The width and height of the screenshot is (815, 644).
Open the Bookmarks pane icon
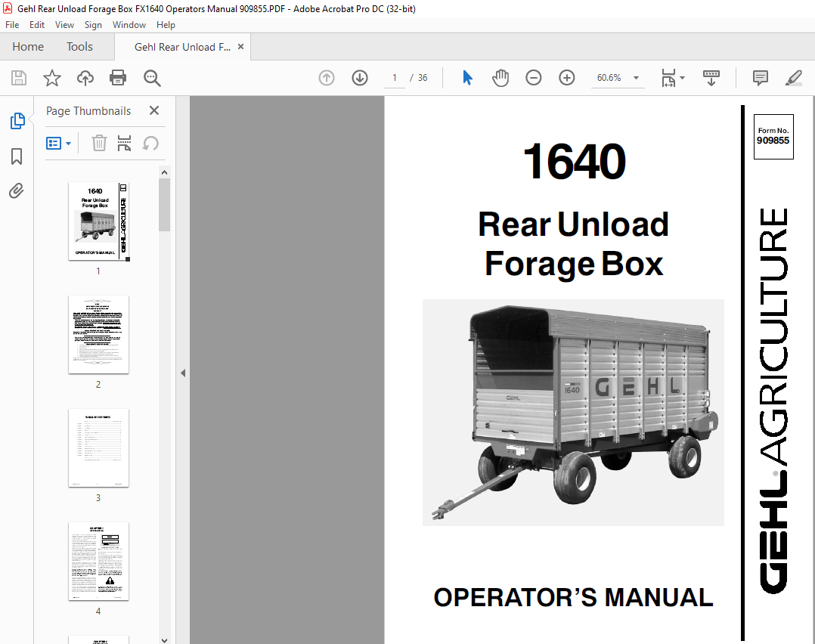pyautogui.click(x=17, y=156)
